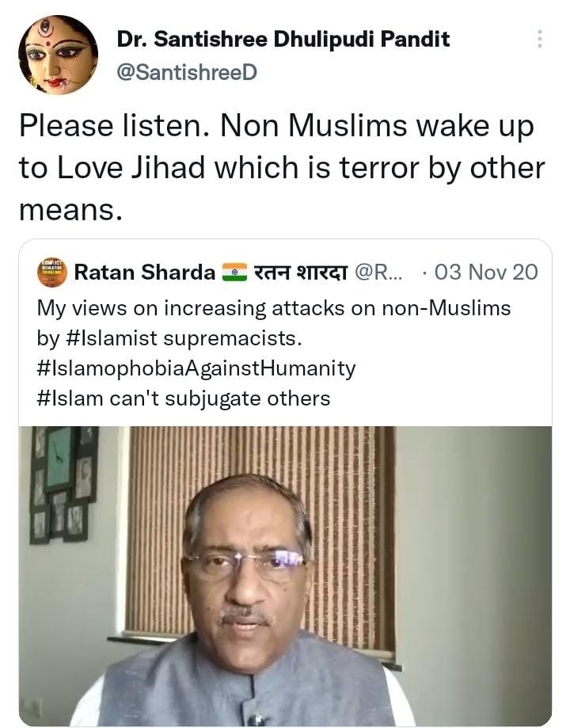Image resolution: width=570 pixels, height=728 pixels.
Task: Click the word "supremacists." in the quote
Action: [x=233, y=338]
